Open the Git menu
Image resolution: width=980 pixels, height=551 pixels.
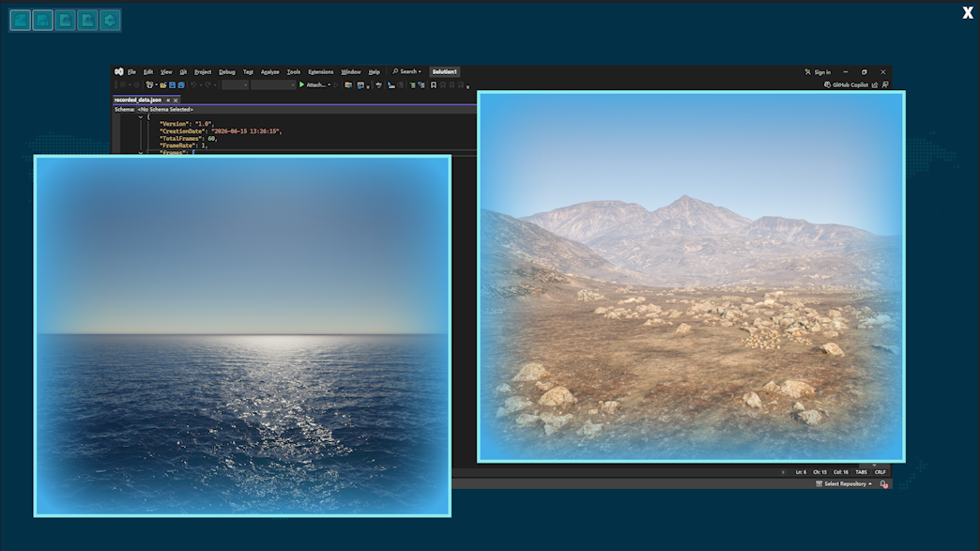tap(183, 72)
